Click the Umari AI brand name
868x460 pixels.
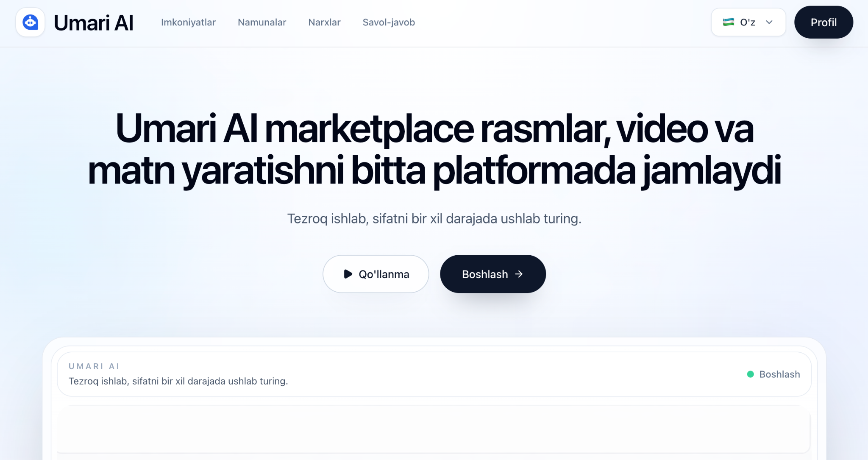(x=94, y=23)
